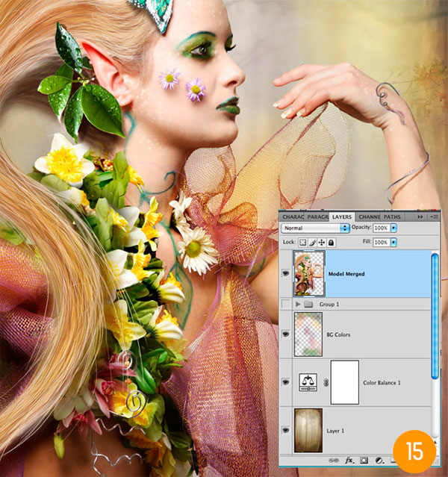Click the lock image pixels brush icon
448x477 pixels.
[312, 243]
